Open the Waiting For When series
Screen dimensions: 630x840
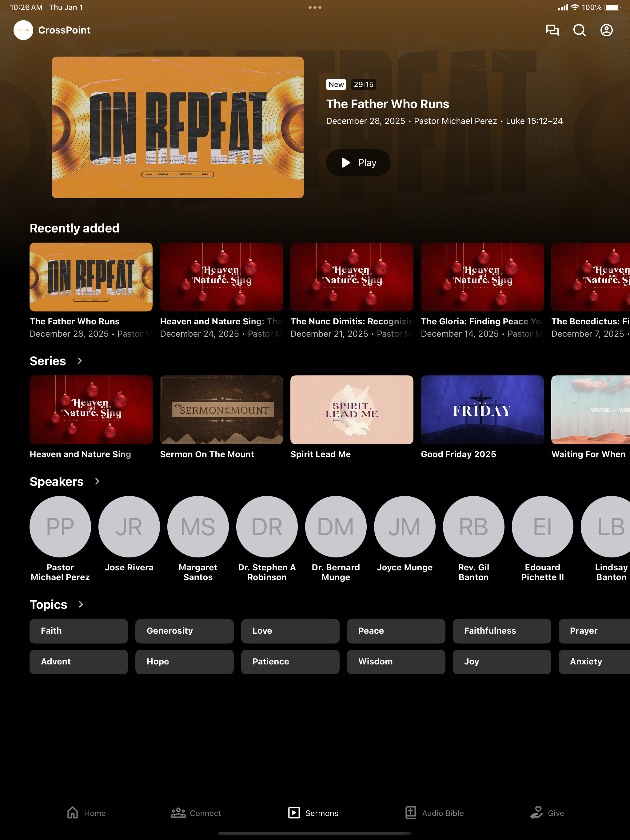pos(591,417)
